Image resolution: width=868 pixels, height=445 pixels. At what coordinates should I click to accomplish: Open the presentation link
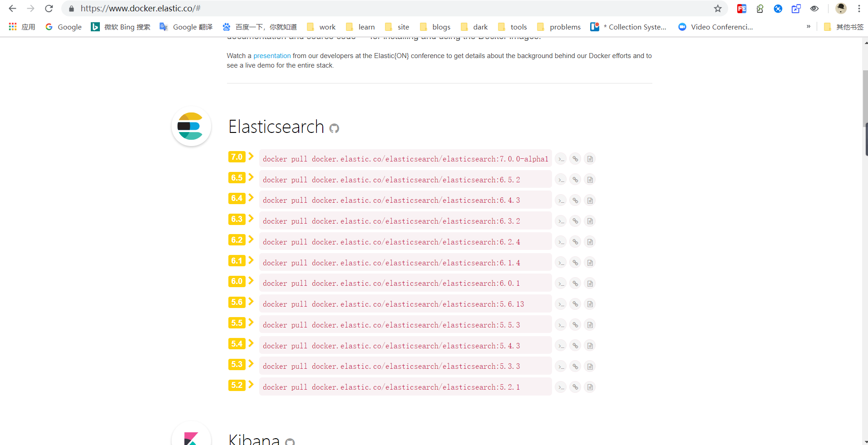[272, 56]
